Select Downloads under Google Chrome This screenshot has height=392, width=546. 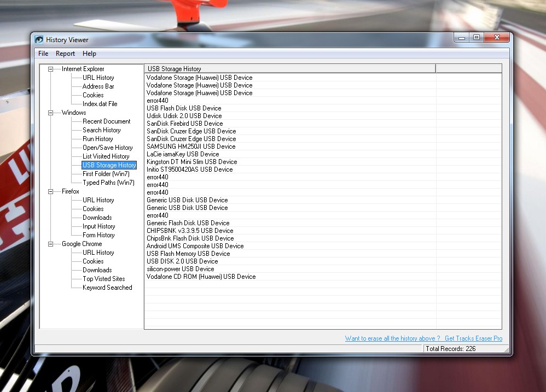coord(97,270)
